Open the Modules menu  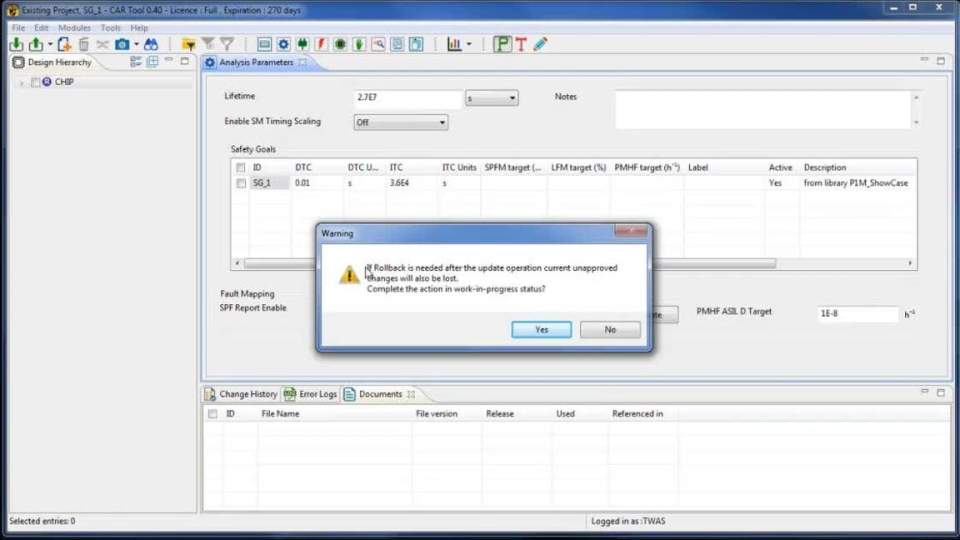click(x=74, y=28)
